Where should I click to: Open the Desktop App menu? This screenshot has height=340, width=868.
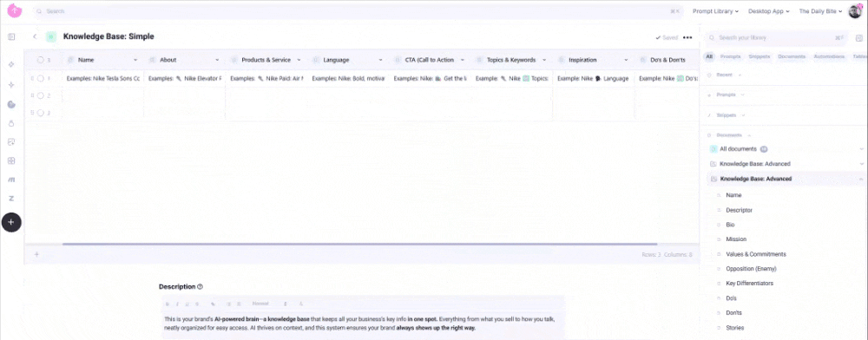click(x=769, y=11)
